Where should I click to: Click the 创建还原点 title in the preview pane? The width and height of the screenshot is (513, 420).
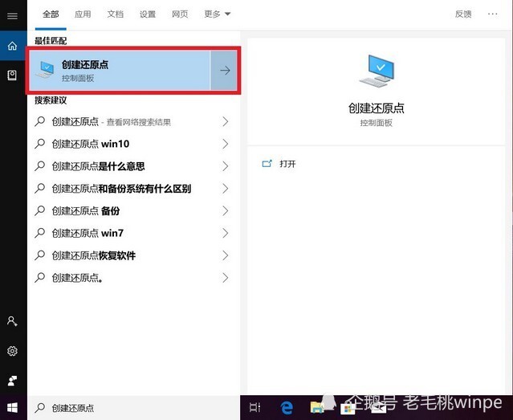click(377, 108)
